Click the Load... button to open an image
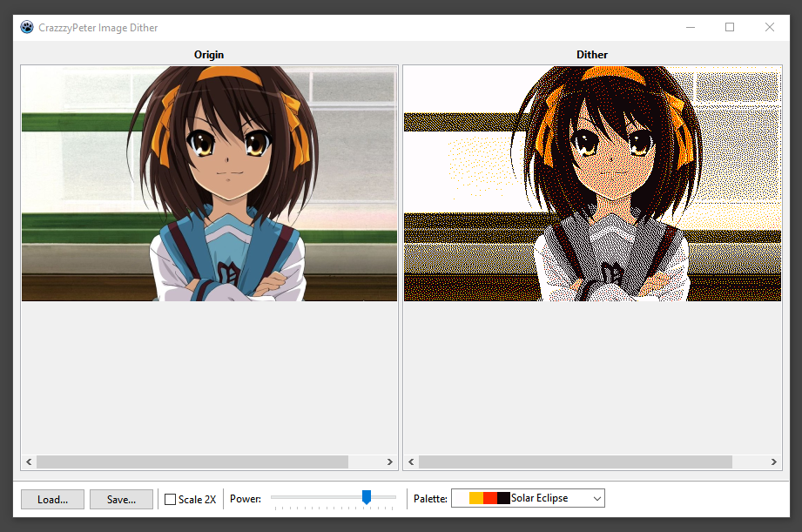Viewport: 802px width, 532px height. pos(51,498)
